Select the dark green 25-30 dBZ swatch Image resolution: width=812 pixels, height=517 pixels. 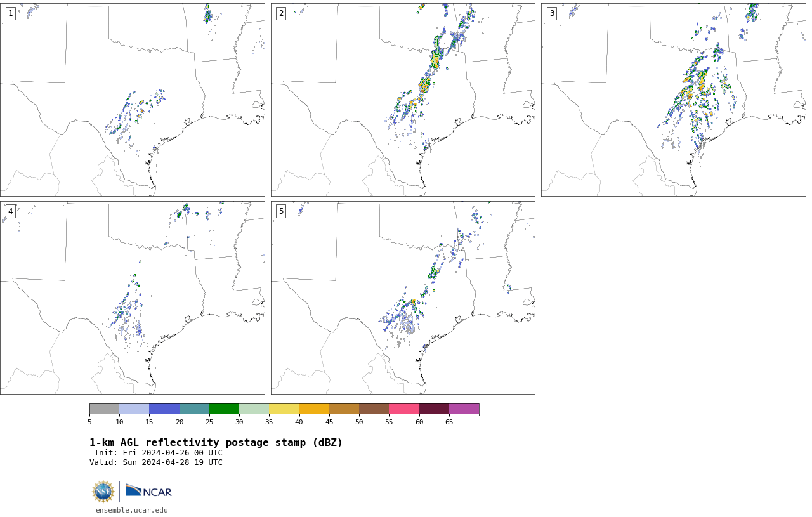[224, 409]
